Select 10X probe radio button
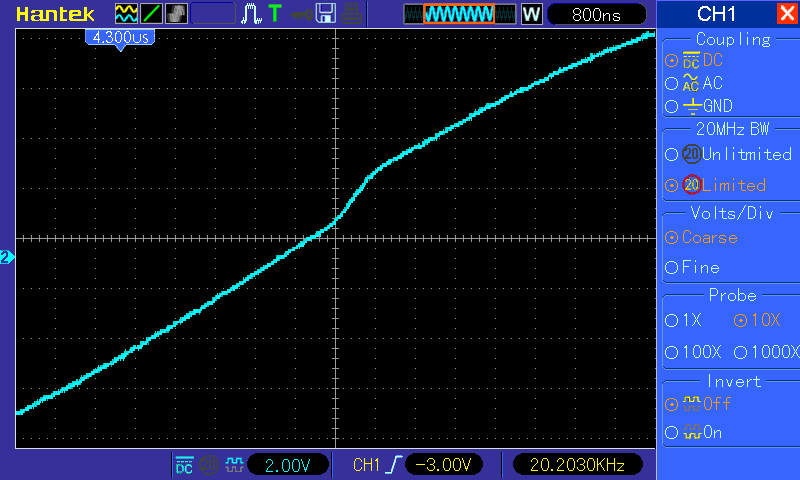Viewport: 800px width, 480px height. (740, 320)
